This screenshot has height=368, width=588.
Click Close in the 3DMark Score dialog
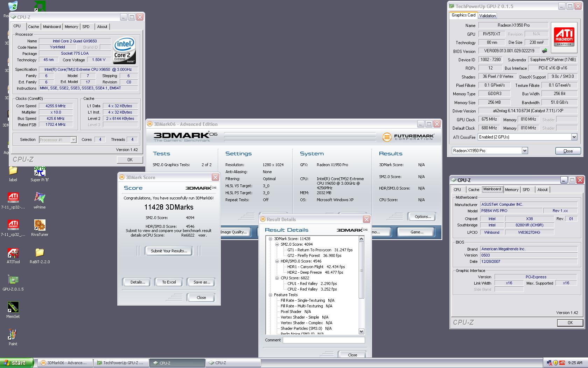tap(201, 298)
